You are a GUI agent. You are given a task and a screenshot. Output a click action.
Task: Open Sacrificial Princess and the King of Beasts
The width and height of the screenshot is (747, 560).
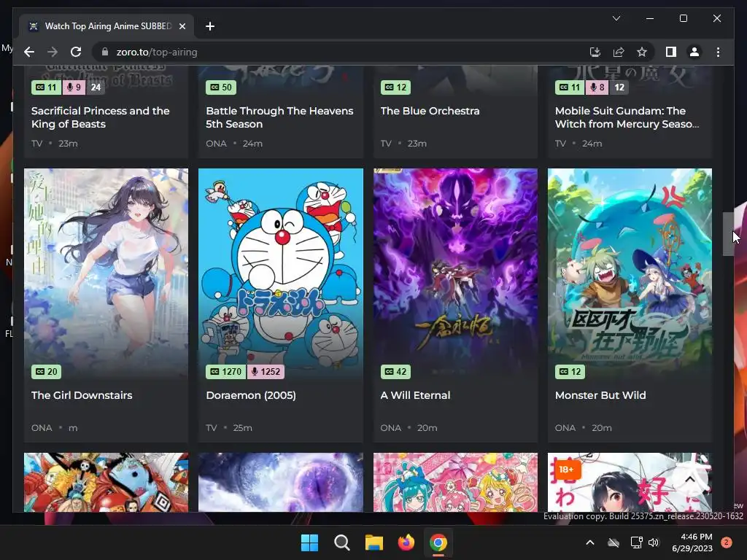[x=101, y=117]
